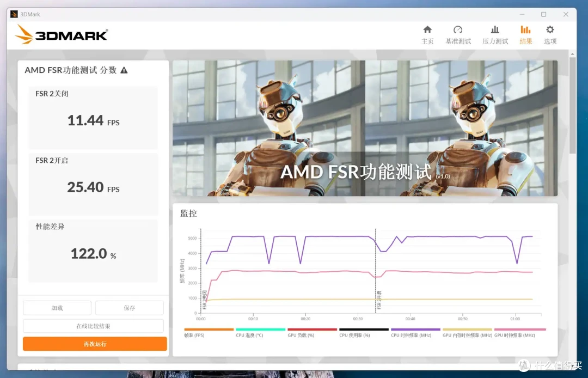Click the 122.0 % performance difference value
Image resolution: width=588 pixels, height=378 pixels.
point(94,254)
